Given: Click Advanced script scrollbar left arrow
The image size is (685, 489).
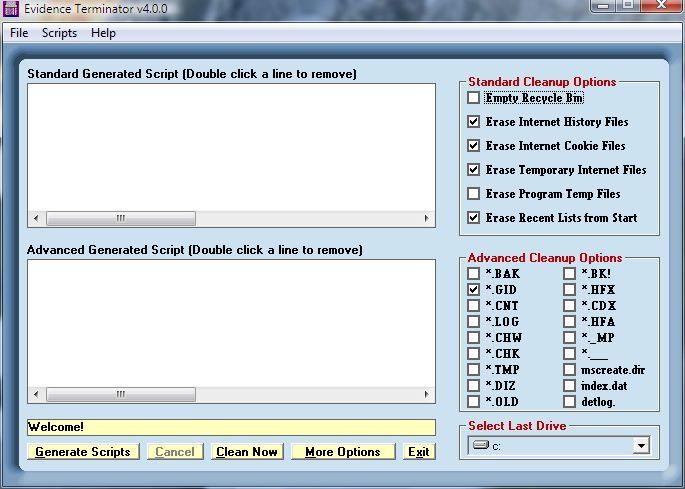Looking at the screenshot, I should pos(36,394).
